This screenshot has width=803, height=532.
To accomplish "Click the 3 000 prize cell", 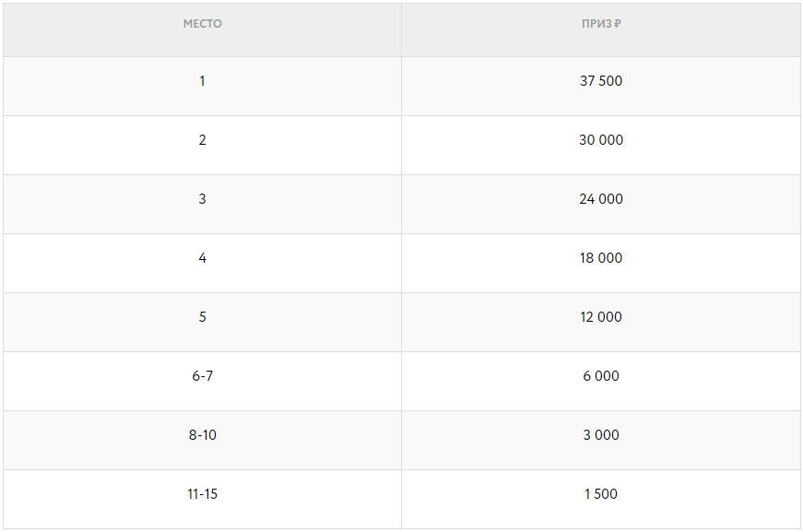I will click(x=601, y=435).
